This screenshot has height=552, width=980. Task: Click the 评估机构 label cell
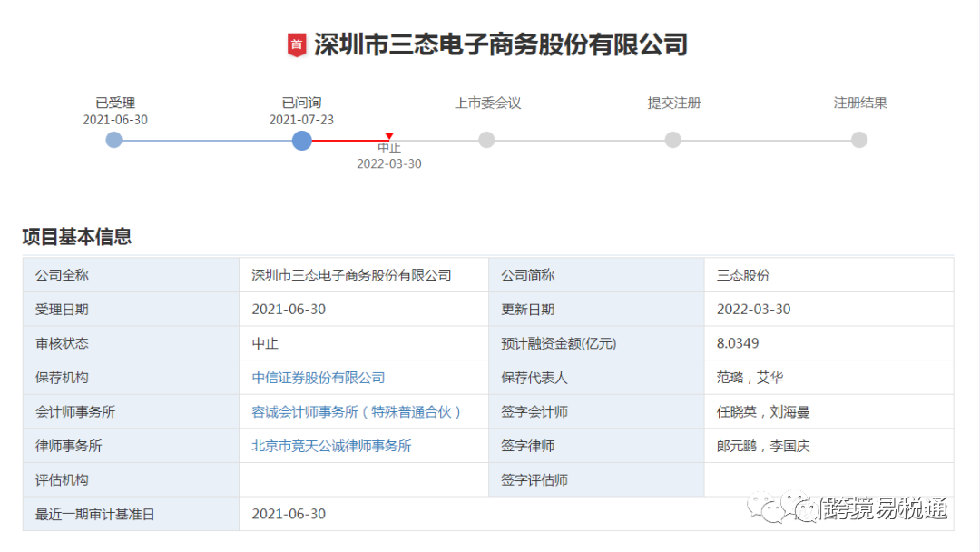[132, 480]
